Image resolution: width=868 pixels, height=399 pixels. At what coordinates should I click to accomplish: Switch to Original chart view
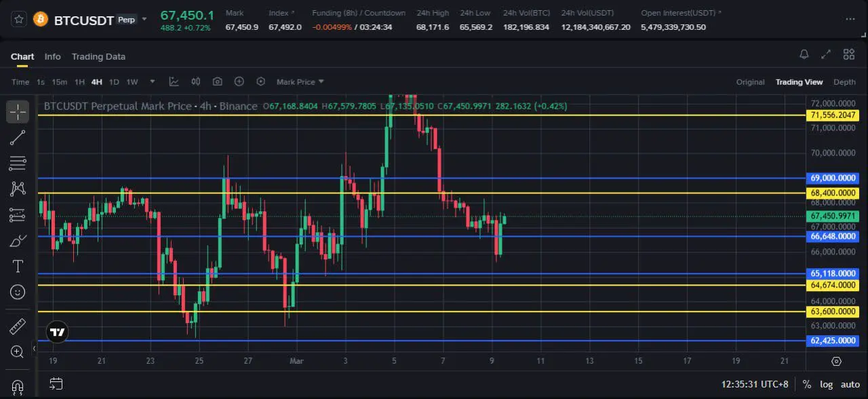pyautogui.click(x=750, y=82)
